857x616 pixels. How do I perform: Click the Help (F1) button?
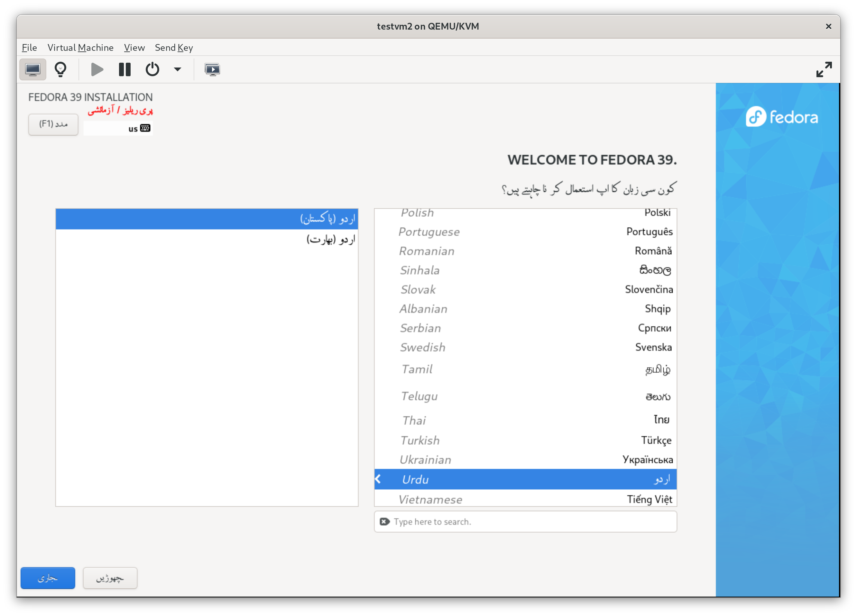(x=53, y=124)
